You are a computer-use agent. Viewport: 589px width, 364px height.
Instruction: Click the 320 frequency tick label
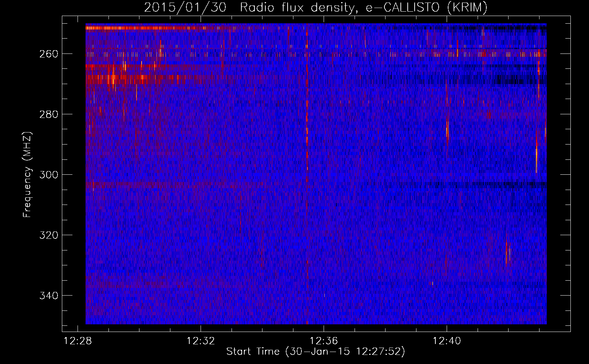48,235
